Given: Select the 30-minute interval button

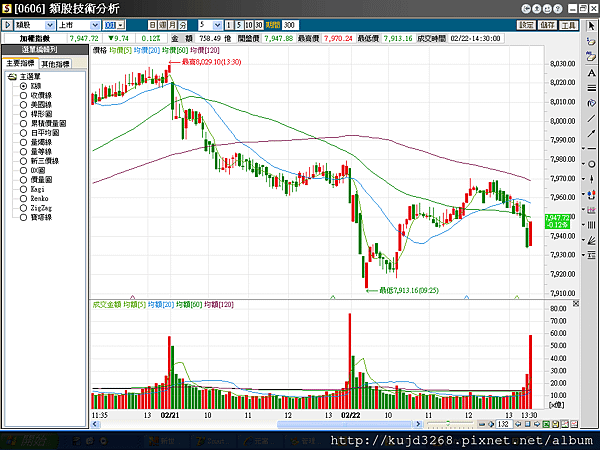Looking at the screenshot, I should point(259,25).
